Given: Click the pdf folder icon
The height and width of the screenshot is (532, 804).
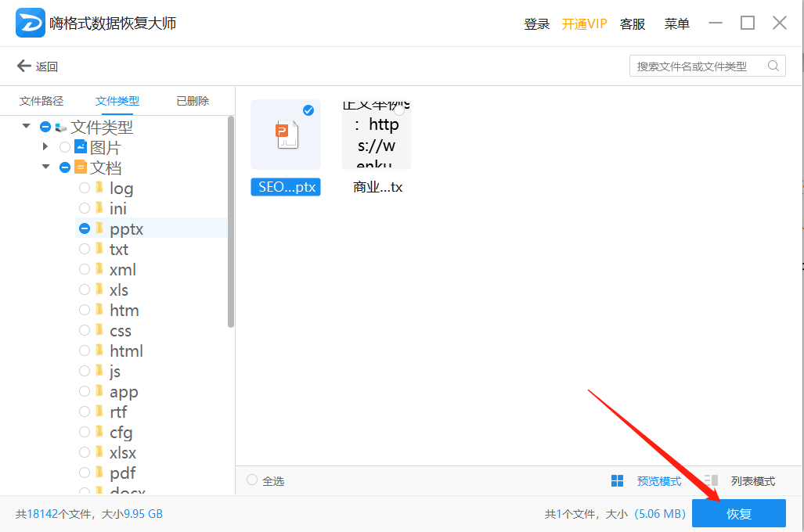Looking at the screenshot, I should pos(99,472).
